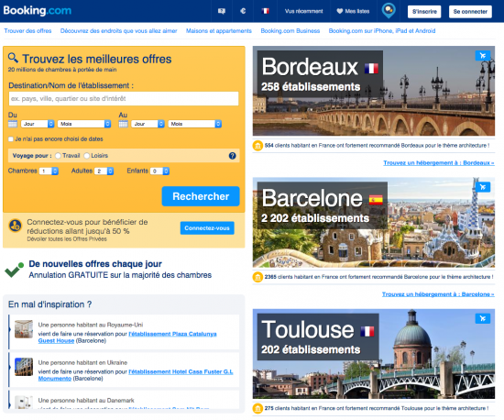Click the French flag beside Bordeaux
504x420 pixels.
click(371, 68)
